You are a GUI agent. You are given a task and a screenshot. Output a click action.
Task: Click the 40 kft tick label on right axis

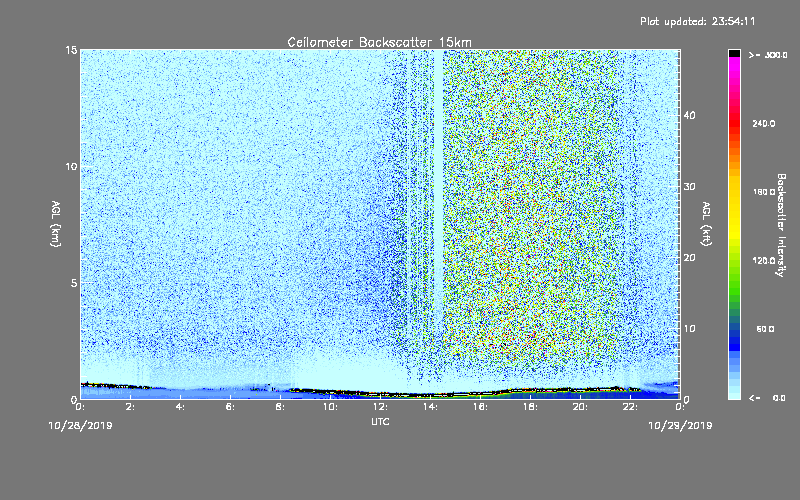[689, 115]
